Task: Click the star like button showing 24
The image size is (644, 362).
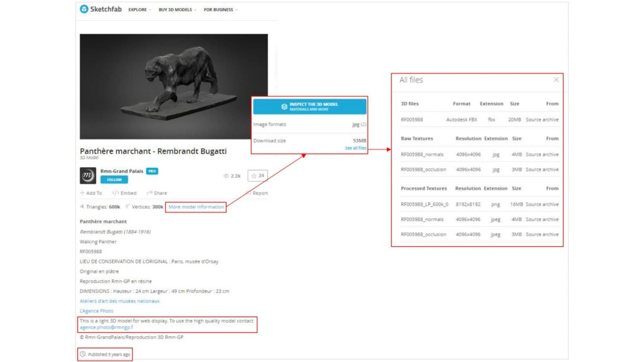Action: (x=257, y=176)
